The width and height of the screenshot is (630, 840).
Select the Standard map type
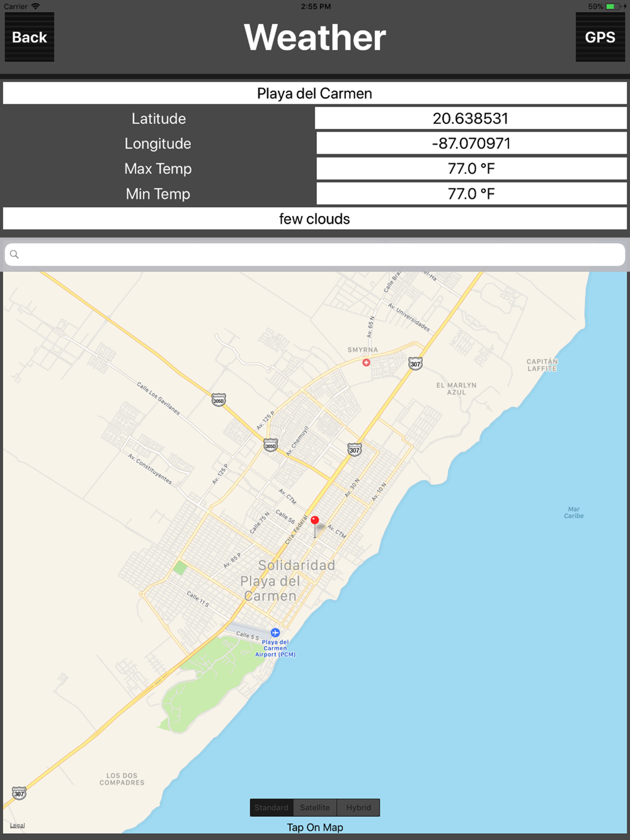[272, 807]
